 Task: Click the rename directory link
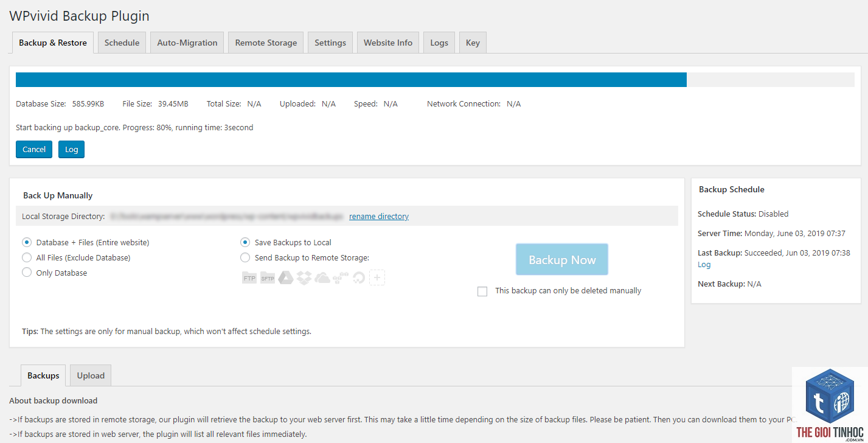(379, 216)
